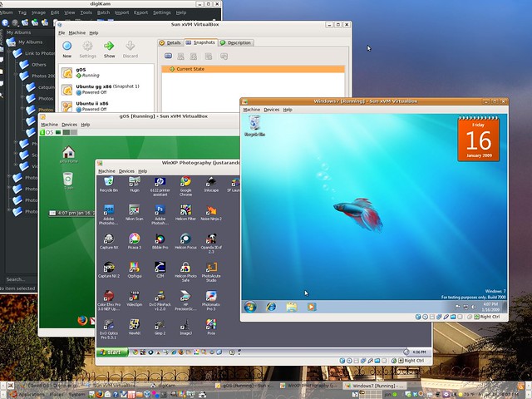Open digiKam Batch menu

pyautogui.click(x=103, y=12)
